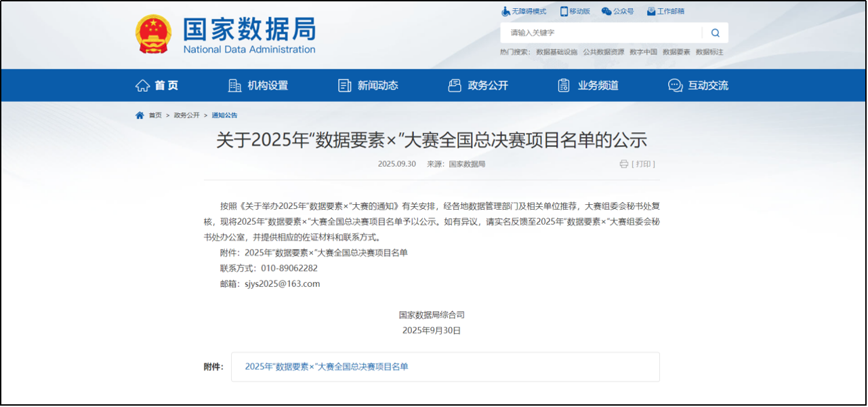The height and width of the screenshot is (407, 868).
Task: Click the 政务公开 breadcrumb link
Action: (x=186, y=115)
